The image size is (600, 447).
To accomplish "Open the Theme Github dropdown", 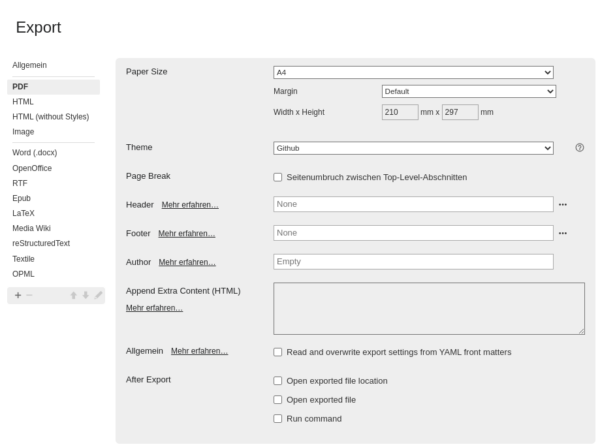I will [x=413, y=148].
